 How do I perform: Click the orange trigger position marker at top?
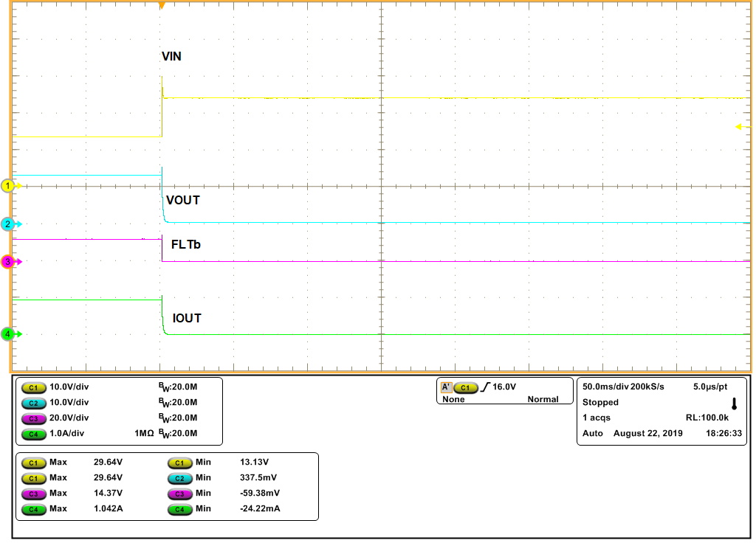162,5
